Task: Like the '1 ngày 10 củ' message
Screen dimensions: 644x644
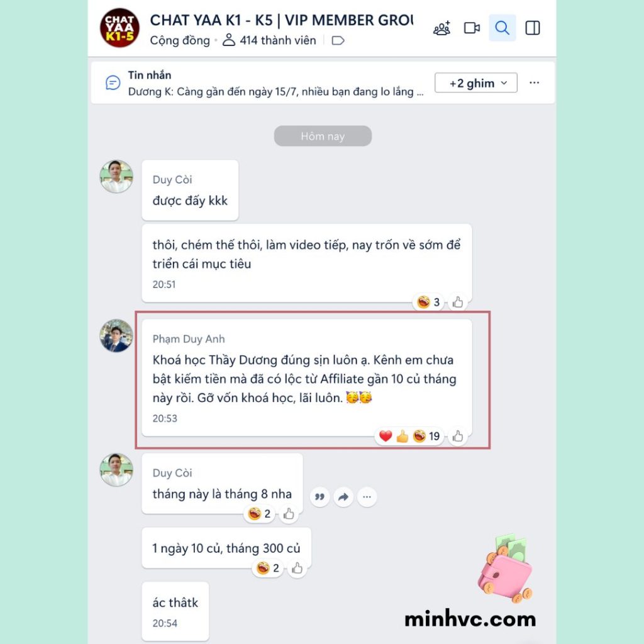Action: [297, 569]
